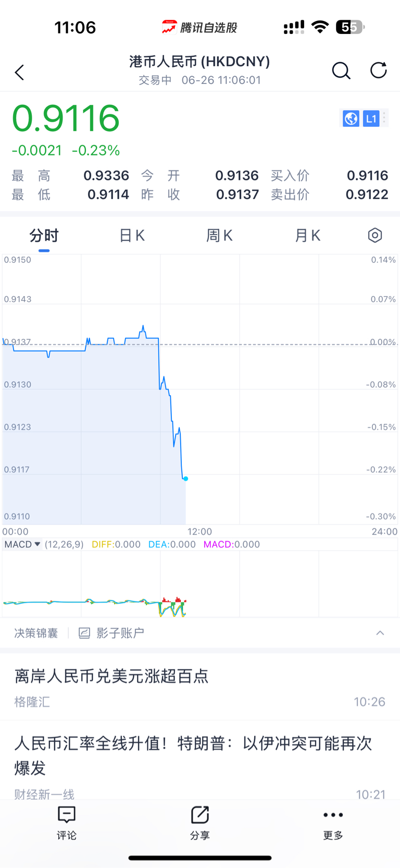Screen dimensions: 400x868
Task: Collapse 决策锦囊 panel with chevron
Action: pyautogui.click(x=380, y=633)
